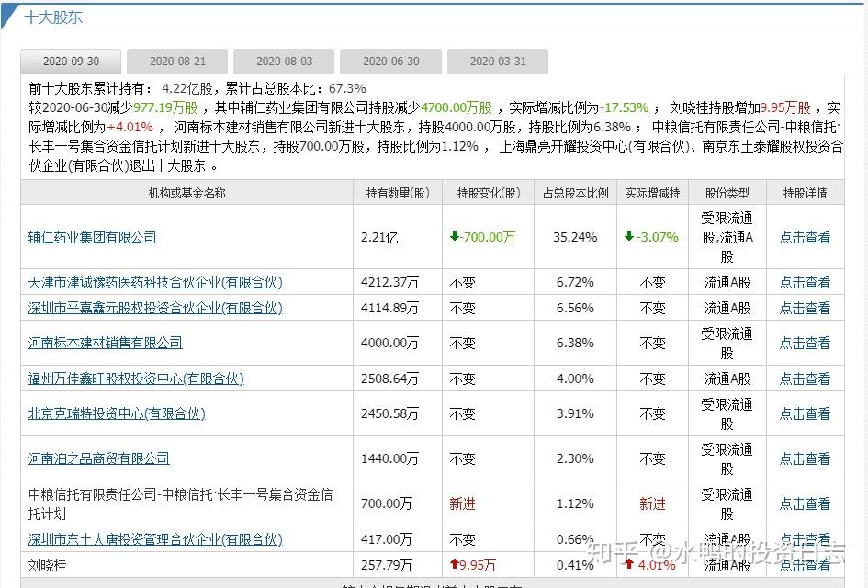Image resolution: width=868 pixels, height=588 pixels.
Task: Select the 2020-09-30 date tab
Action: 71,62
